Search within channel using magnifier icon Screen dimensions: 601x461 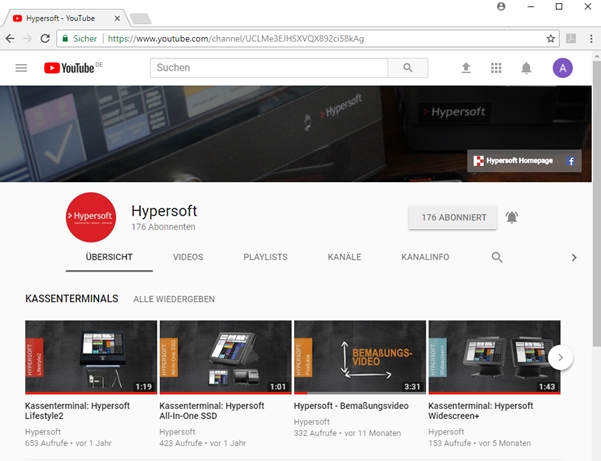(x=497, y=257)
